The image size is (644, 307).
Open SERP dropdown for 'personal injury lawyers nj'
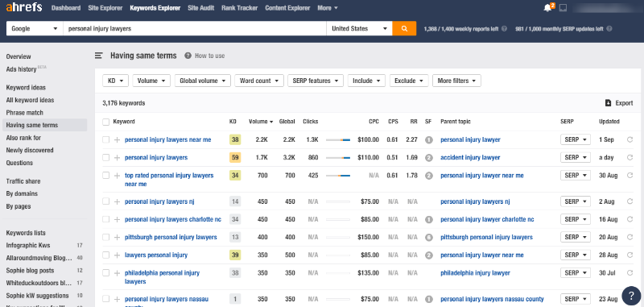576,201
